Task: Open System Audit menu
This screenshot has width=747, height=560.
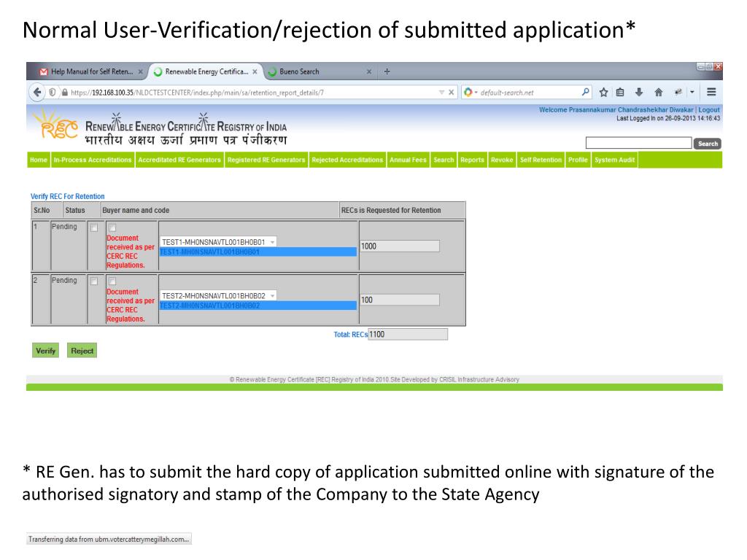Action: 614,160
